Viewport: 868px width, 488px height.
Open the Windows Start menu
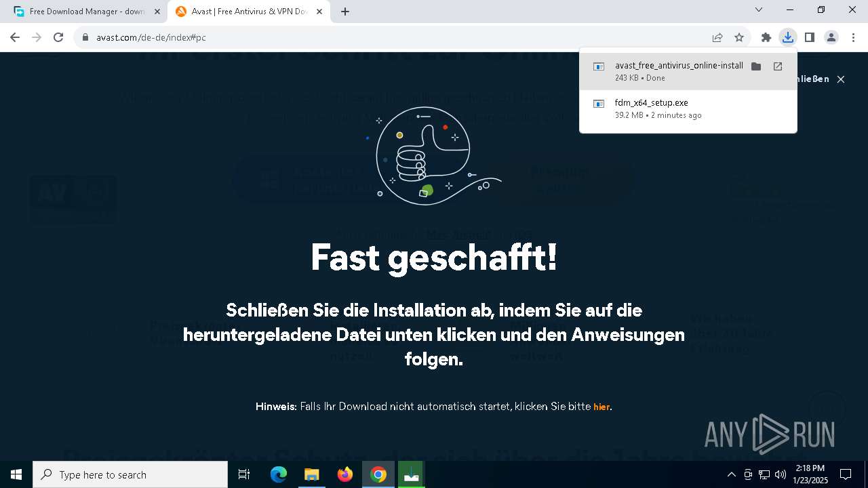(x=16, y=474)
